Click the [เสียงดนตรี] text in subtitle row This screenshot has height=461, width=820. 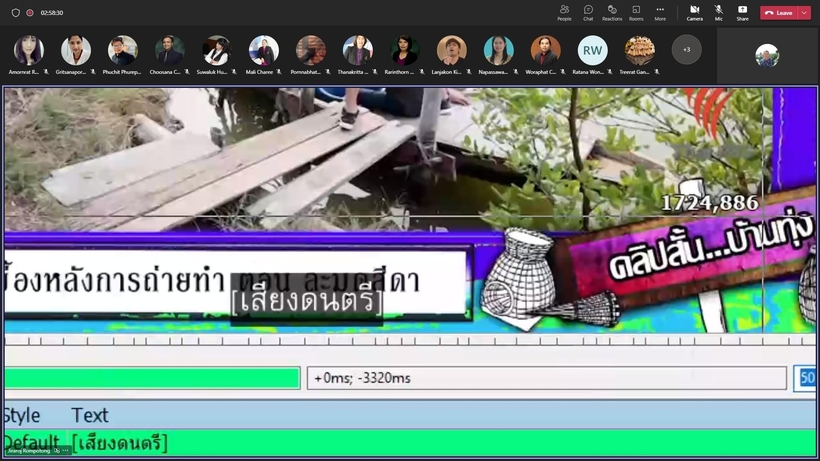120,443
